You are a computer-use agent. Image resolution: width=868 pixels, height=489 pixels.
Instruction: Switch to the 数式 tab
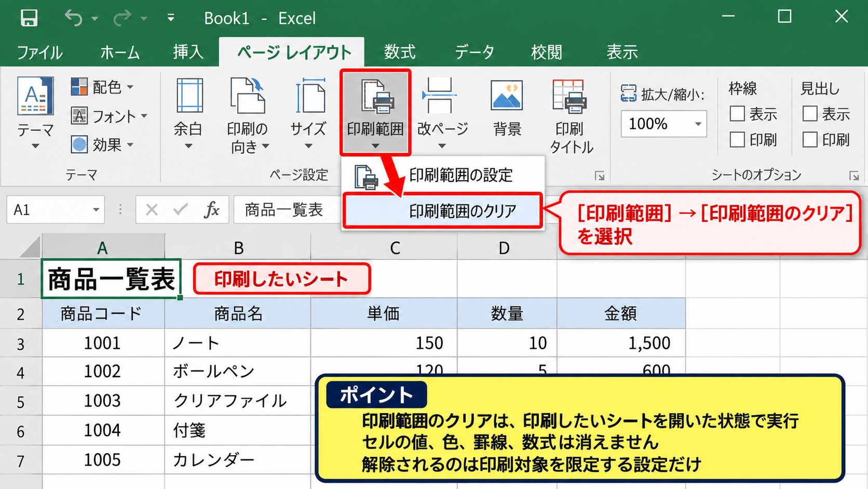point(400,52)
